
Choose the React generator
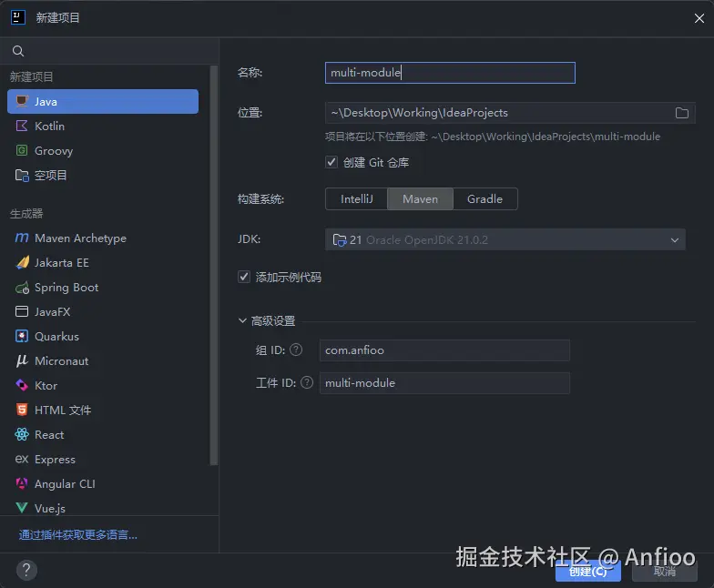103,435
